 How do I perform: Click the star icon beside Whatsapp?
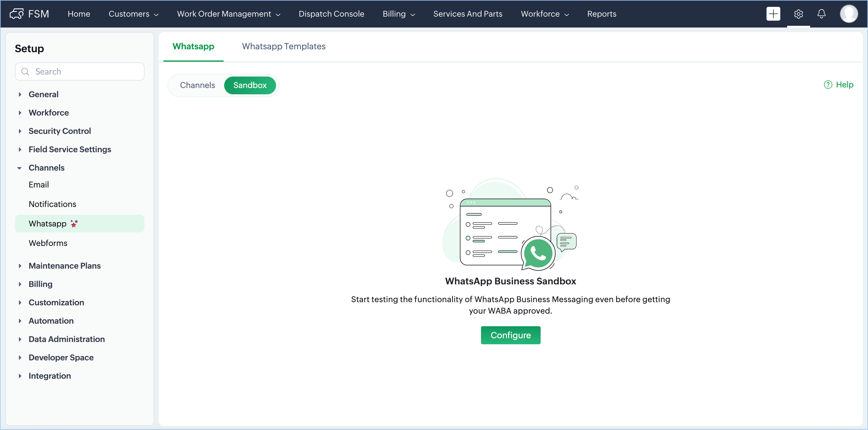coord(74,223)
